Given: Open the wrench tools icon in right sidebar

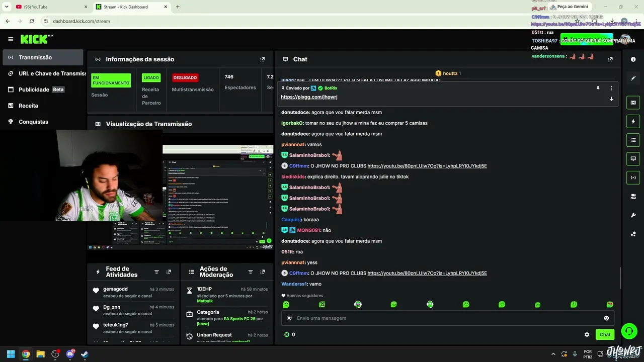Looking at the screenshot, I should [x=633, y=215].
